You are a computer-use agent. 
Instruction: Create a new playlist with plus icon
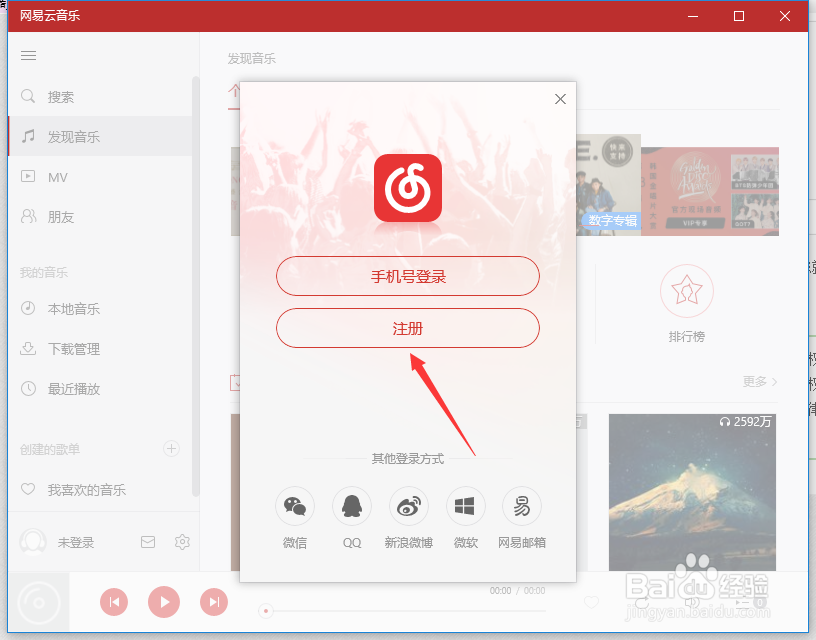171,448
